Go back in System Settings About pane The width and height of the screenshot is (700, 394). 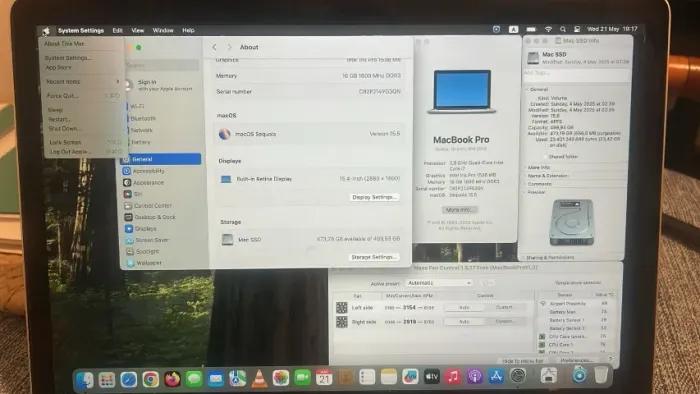coord(215,47)
